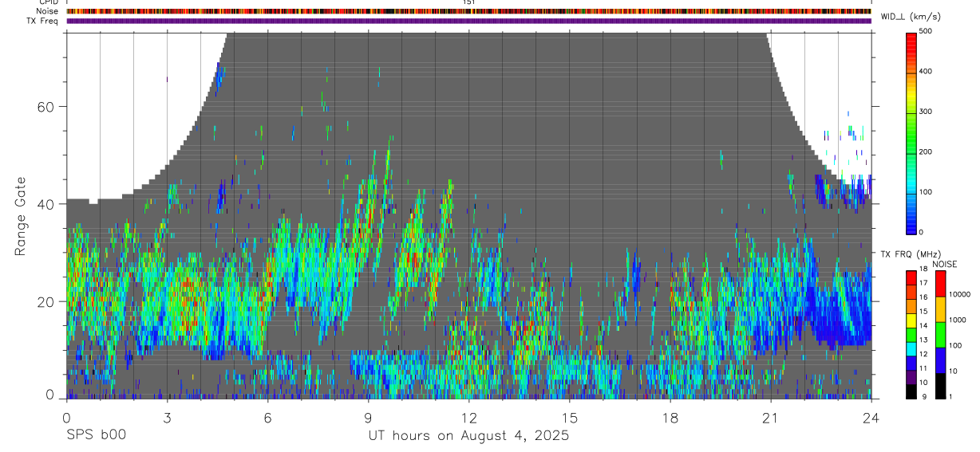
Task: Select the 200 tick on width colorbar
Action: [x=927, y=152]
